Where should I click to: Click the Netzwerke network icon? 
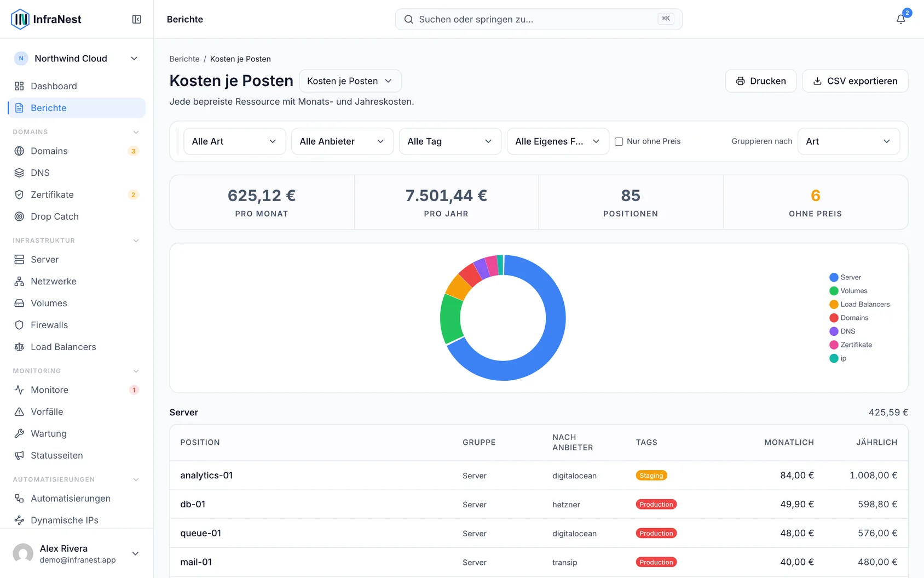(x=19, y=281)
